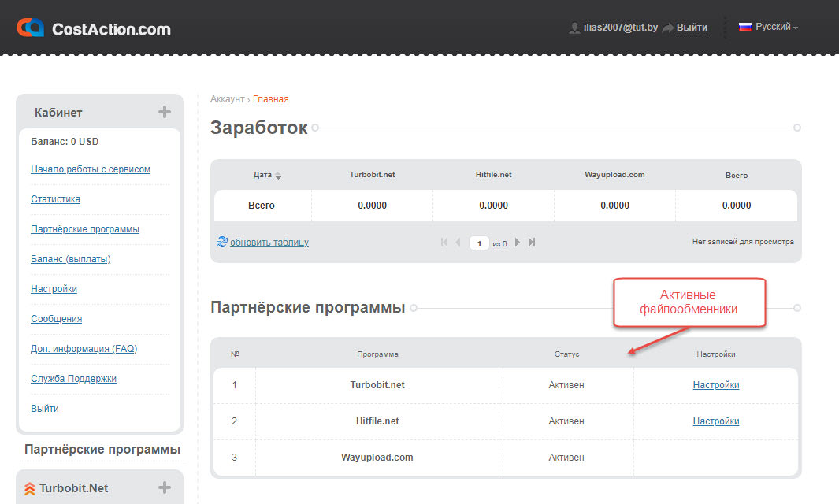
Task: Click the page number input field
Action: click(480, 243)
